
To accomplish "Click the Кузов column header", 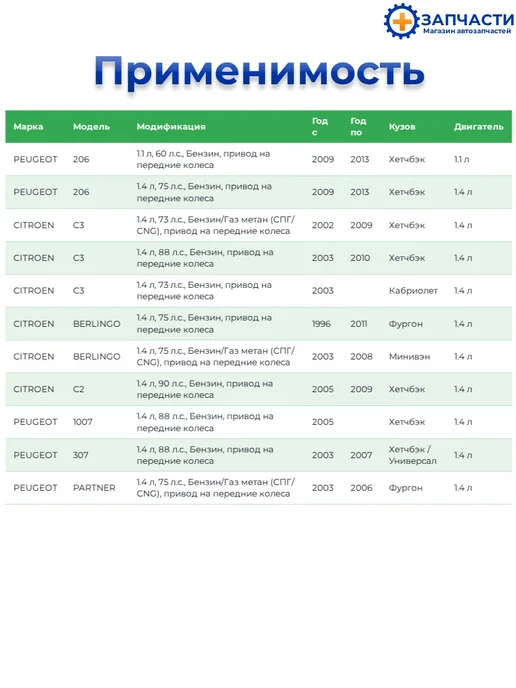I will [x=402, y=127].
